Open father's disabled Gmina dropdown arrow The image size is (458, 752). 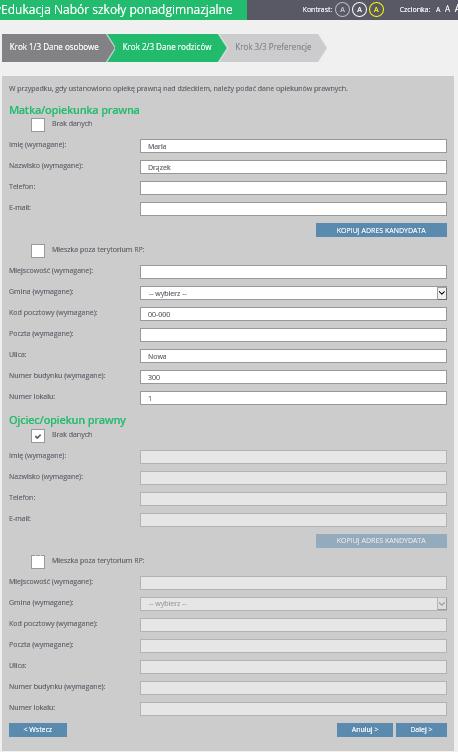point(442,604)
